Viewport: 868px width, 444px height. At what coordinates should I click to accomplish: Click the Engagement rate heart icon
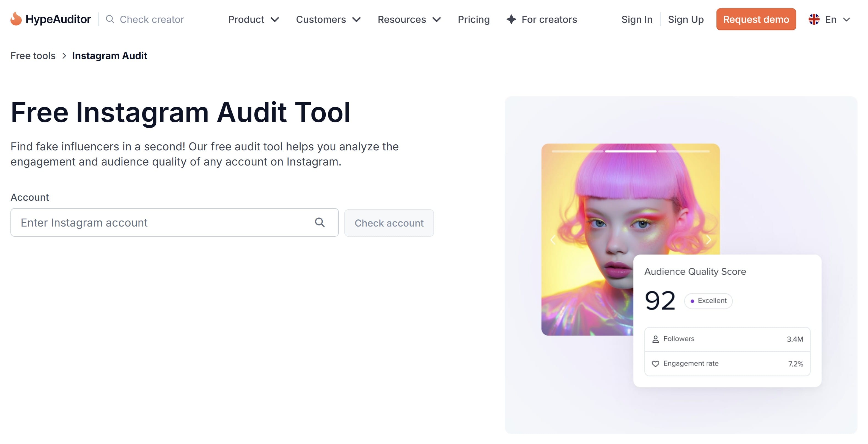pos(655,364)
